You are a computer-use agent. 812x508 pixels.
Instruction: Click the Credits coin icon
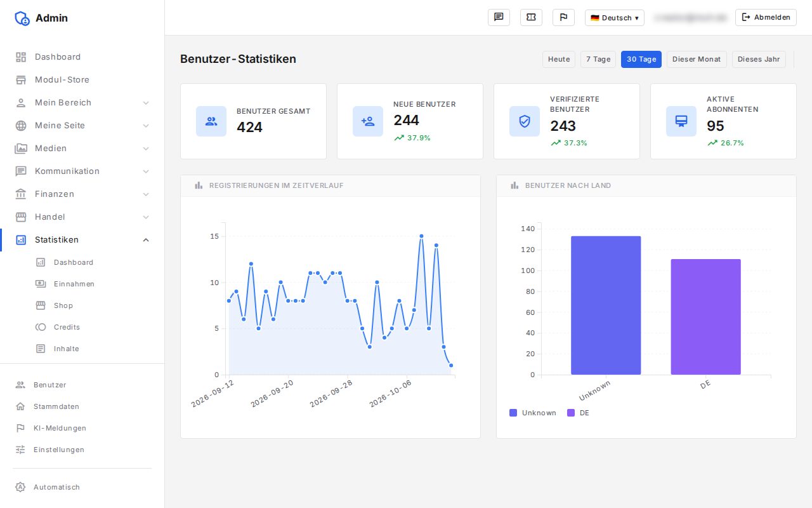41,327
